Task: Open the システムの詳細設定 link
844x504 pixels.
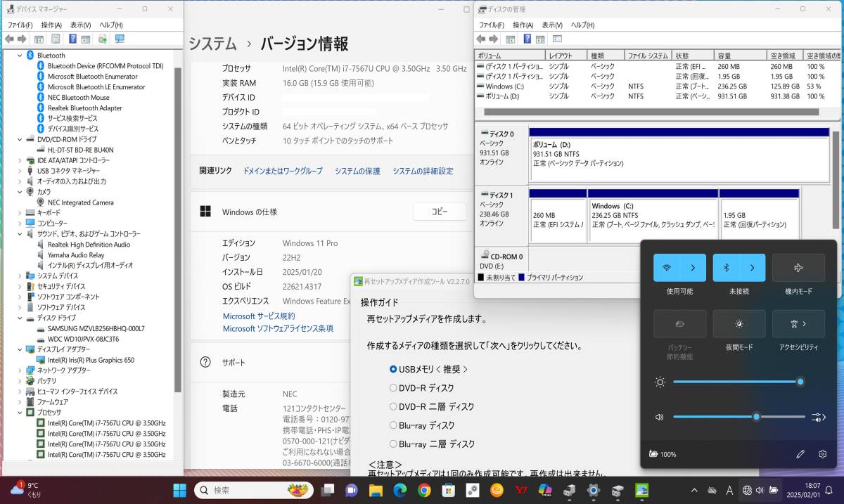Action: 423,171
